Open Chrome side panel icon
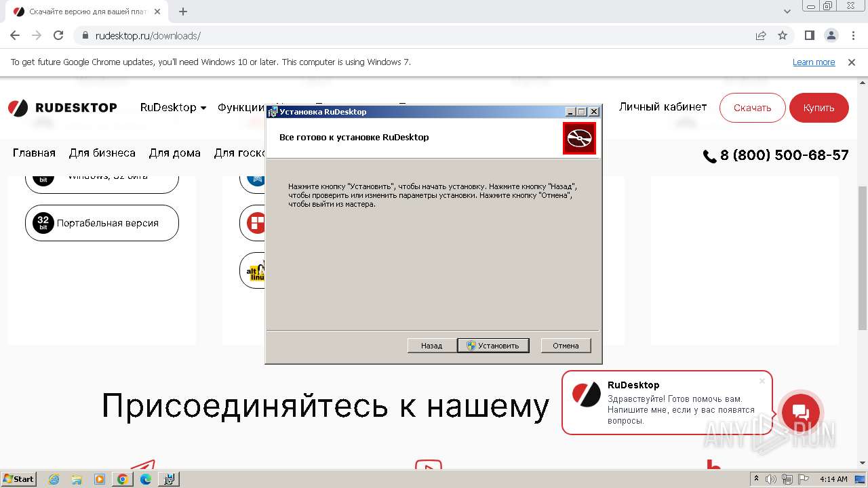The width and height of the screenshot is (868, 488). coord(809,35)
